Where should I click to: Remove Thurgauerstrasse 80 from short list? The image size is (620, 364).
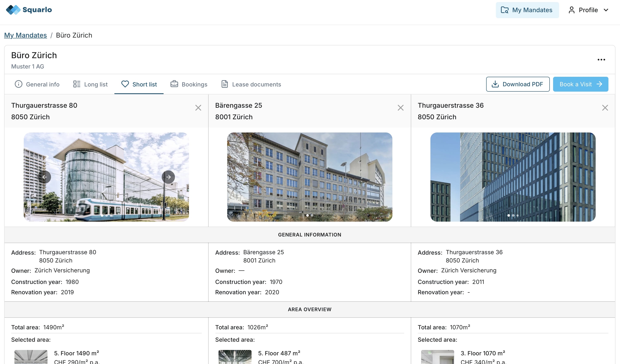(x=198, y=108)
